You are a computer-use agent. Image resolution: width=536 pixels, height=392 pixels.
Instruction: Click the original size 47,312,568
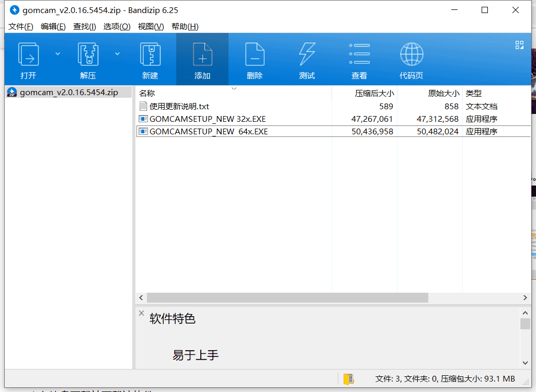click(438, 119)
